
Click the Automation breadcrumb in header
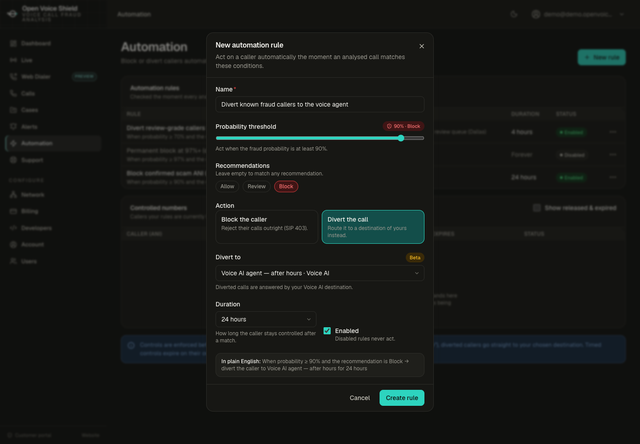pyautogui.click(x=134, y=14)
